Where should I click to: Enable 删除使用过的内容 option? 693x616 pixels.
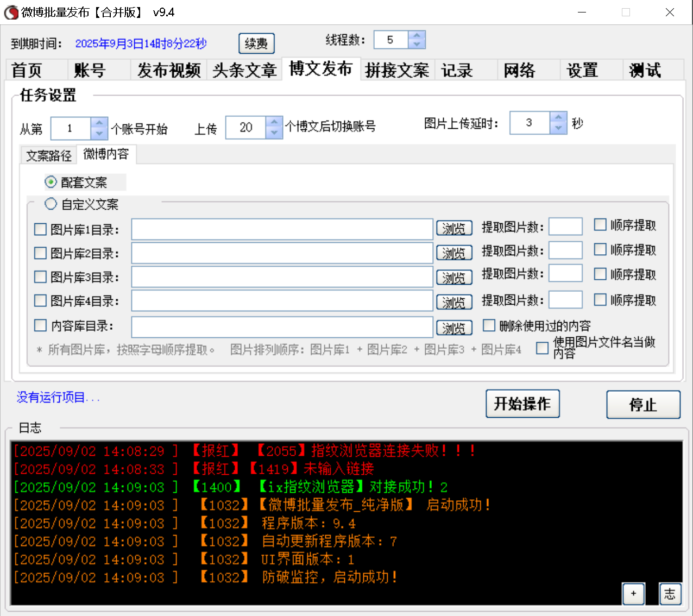[x=489, y=325]
